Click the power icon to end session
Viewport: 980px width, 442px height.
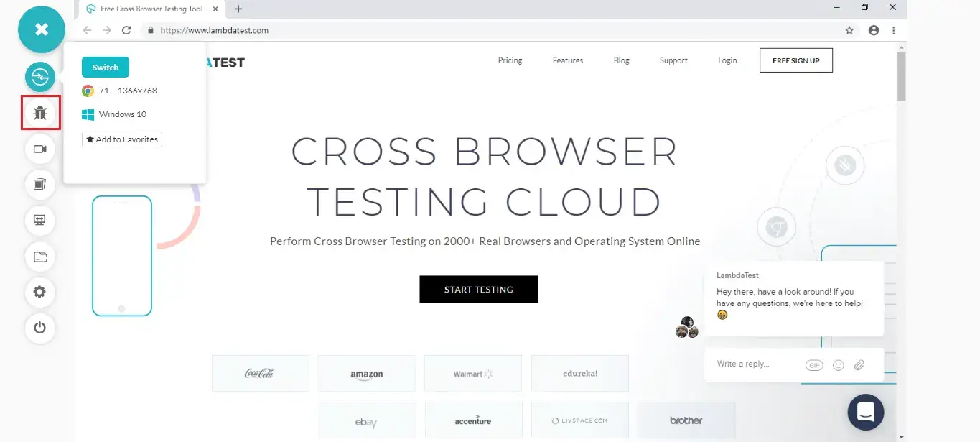40,328
